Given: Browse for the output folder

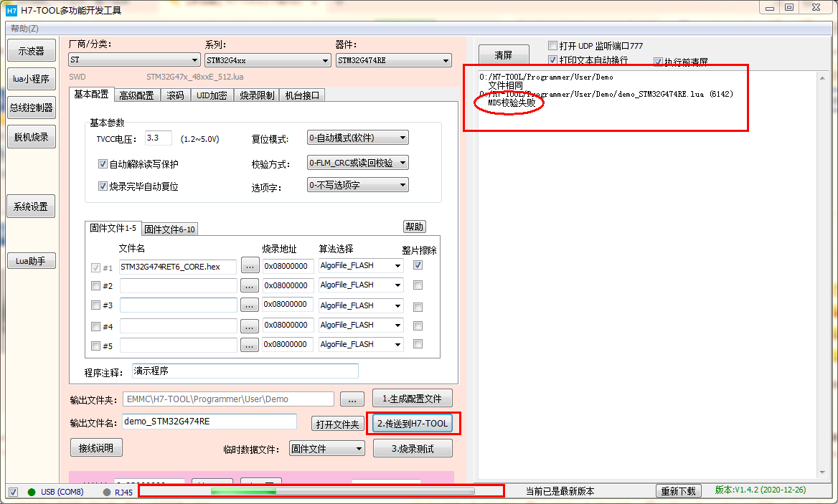Looking at the screenshot, I should coord(352,399).
